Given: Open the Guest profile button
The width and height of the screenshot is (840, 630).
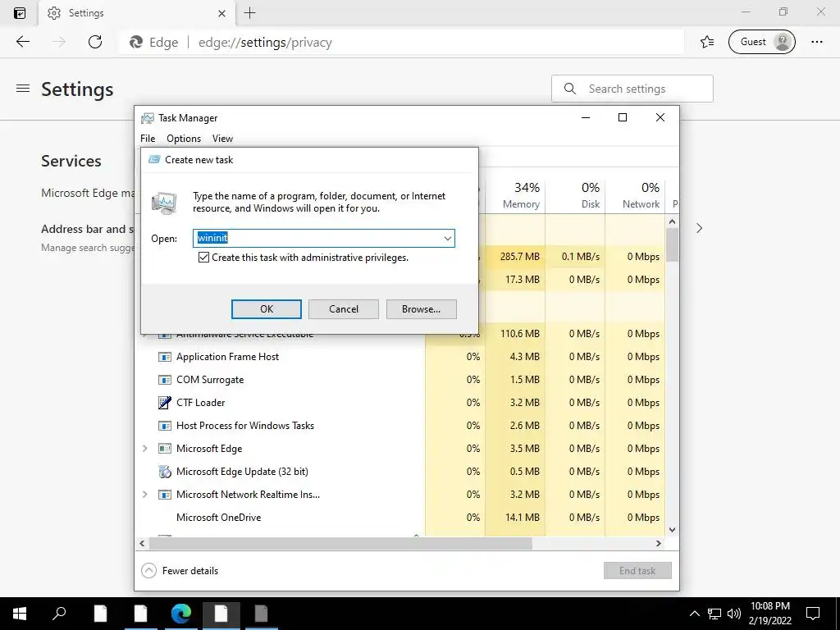Looking at the screenshot, I should click(x=762, y=42).
